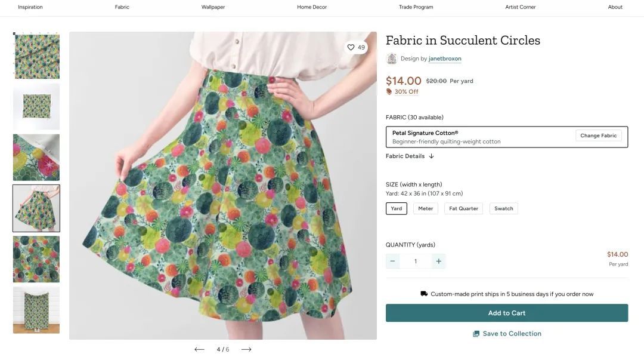Save to Collection

coord(507,334)
